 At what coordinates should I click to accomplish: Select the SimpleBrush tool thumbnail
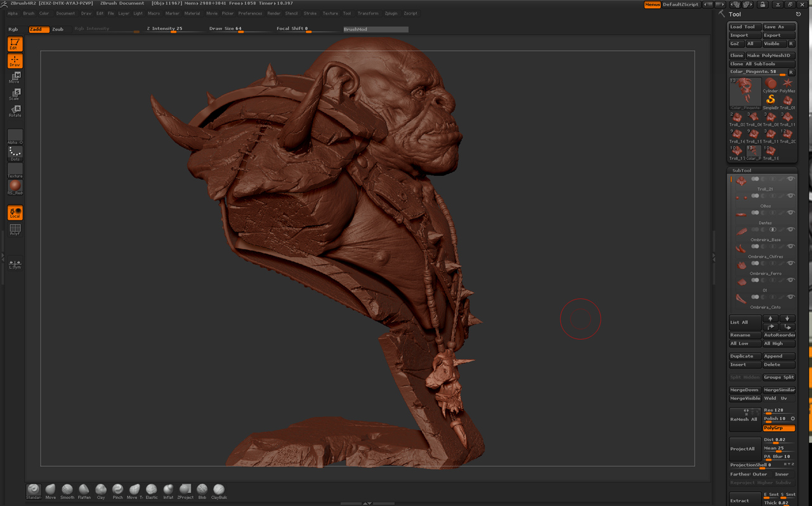(770, 102)
